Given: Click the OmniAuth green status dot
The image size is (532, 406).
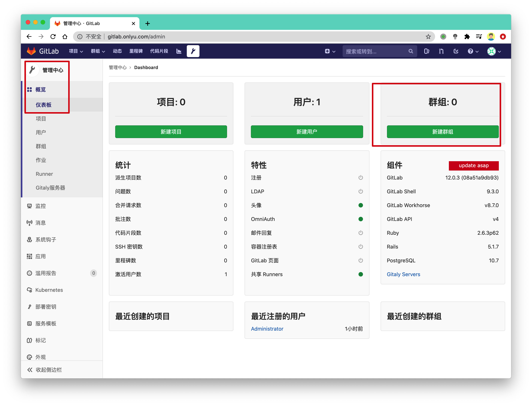Looking at the screenshot, I should click(x=361, y=219).
